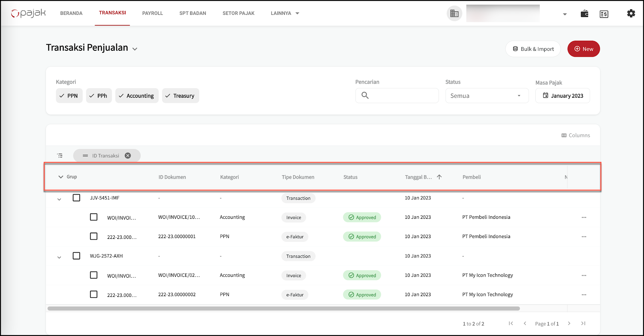Click the JJV-5451-IMF transaction ID
This screenshot has width=644, height=336.
pyautogui.click(x=105, y=198)
